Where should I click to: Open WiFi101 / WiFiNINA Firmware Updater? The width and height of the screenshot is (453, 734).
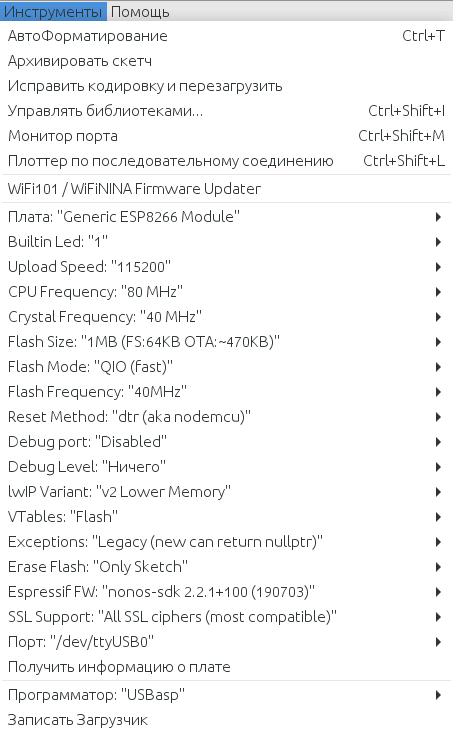click(x=226, y=189)
